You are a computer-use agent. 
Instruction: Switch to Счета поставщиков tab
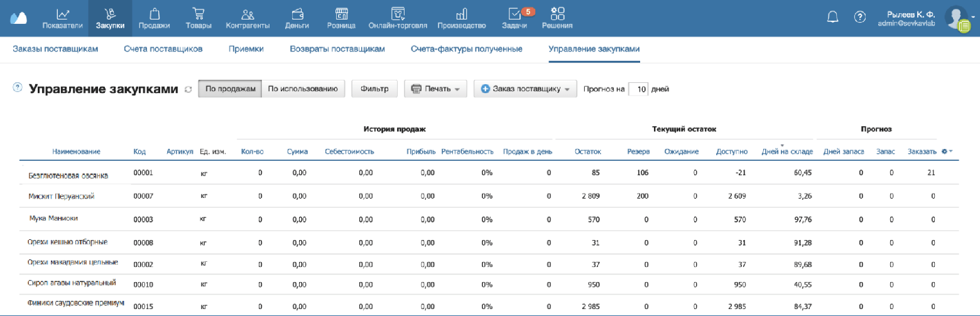[x=163, y=48]
